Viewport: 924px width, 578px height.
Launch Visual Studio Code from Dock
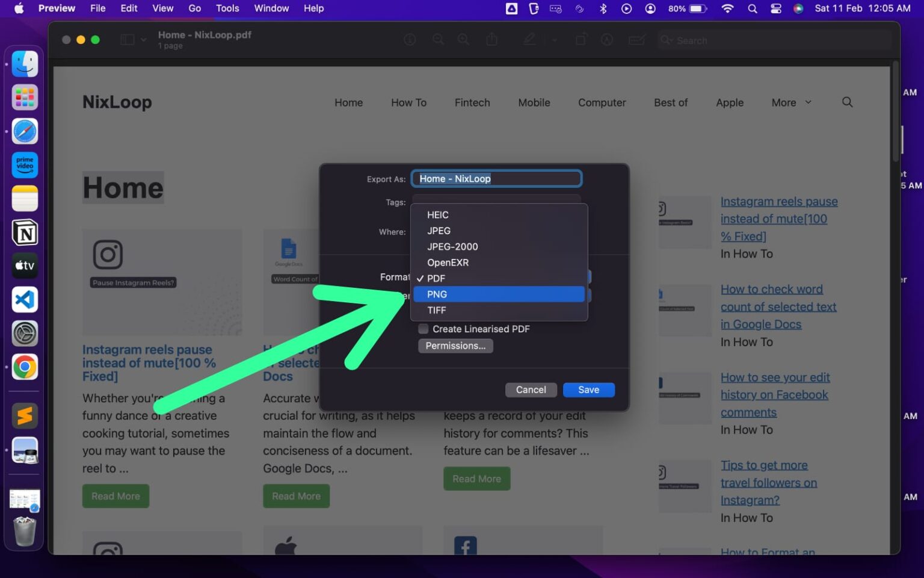[25, 299]
